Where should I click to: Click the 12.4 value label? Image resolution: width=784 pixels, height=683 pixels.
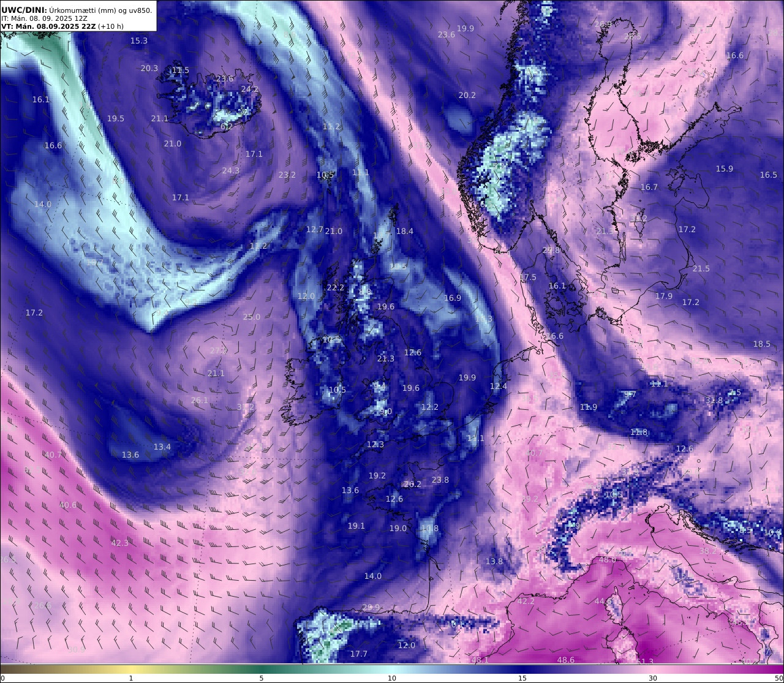[x=499, y=387]
